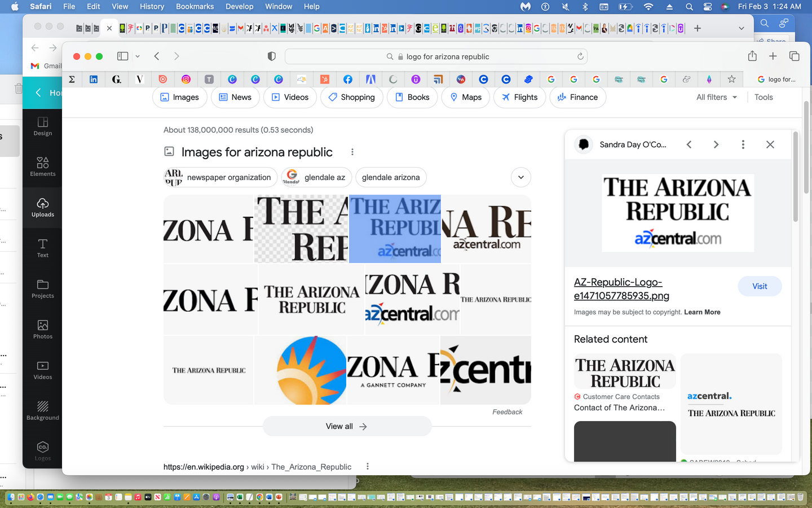Open the All filters dropdown
This screenshot has width=812, height=508.
(x=716, y=97)
